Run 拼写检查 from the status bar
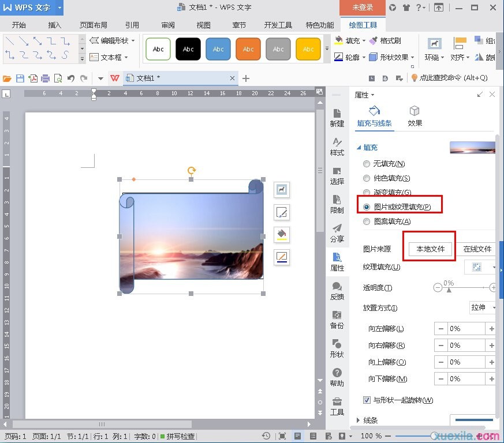 pos(182,437)
